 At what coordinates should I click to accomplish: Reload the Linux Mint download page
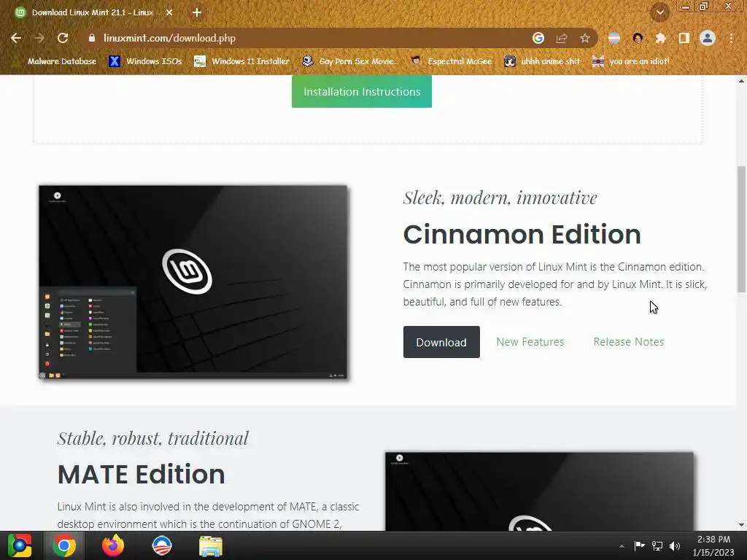(63, 38)
